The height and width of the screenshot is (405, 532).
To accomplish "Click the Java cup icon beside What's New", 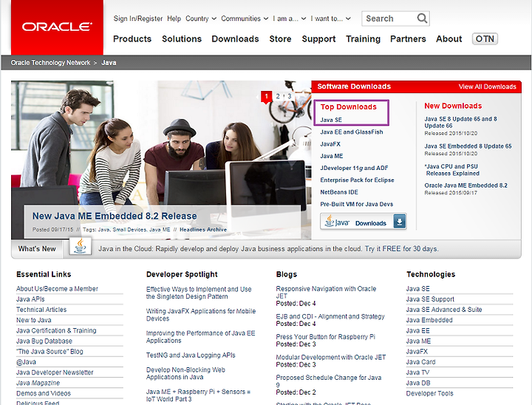I will click(80, 246).
